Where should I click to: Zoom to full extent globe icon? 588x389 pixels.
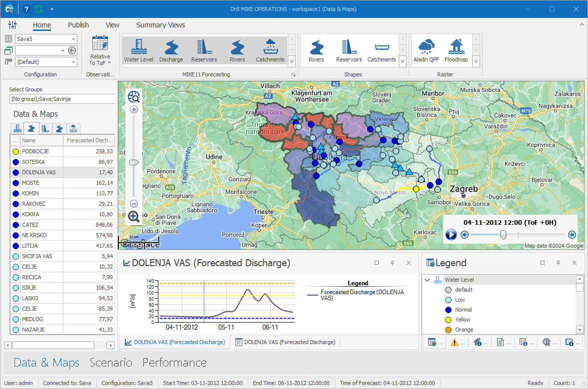[x=134, y=97]
